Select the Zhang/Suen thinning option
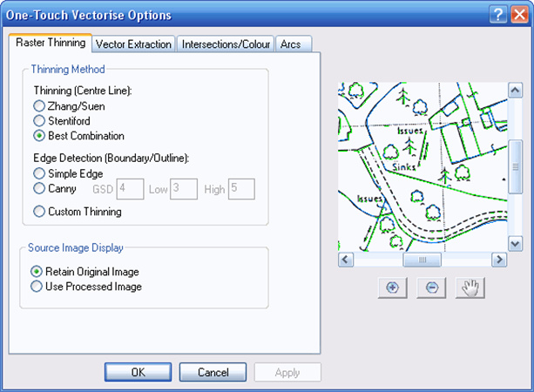Viewport: 534px width, 392px height. pos(69,106)
